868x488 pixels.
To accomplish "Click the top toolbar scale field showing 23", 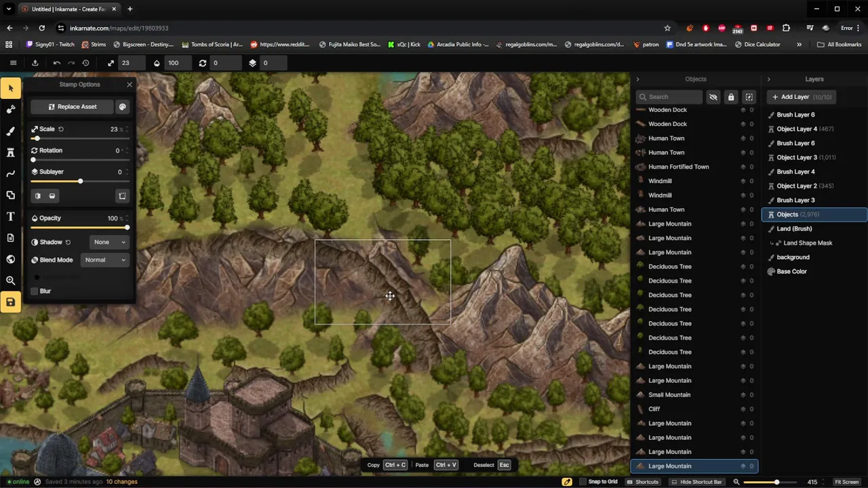I will coord(132,62).
